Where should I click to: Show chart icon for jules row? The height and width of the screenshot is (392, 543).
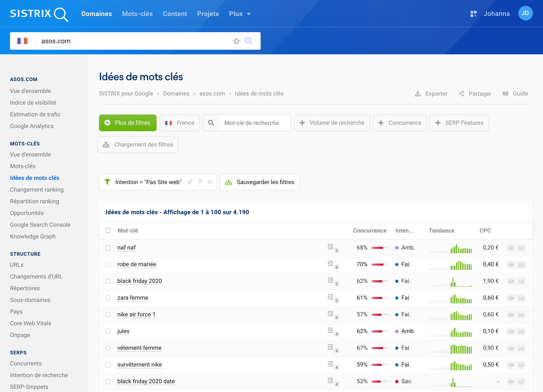click(521, 331)
